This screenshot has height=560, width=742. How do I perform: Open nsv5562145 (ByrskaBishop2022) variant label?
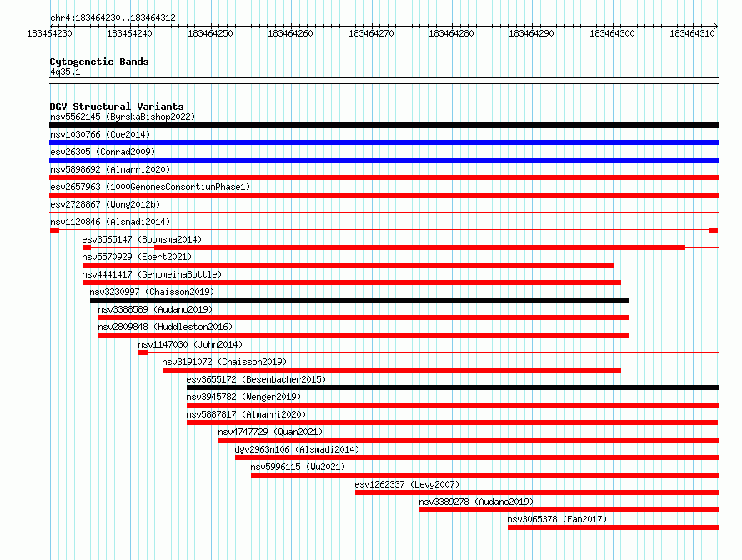pos(123,117)
